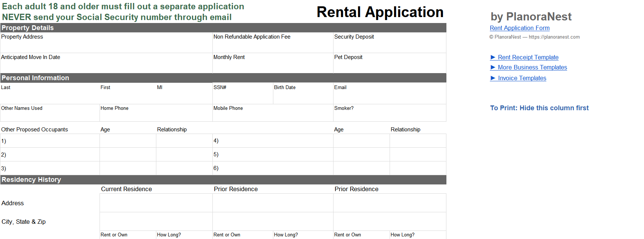
Task: Click the MI label
Action: click(x=160, y=87)
